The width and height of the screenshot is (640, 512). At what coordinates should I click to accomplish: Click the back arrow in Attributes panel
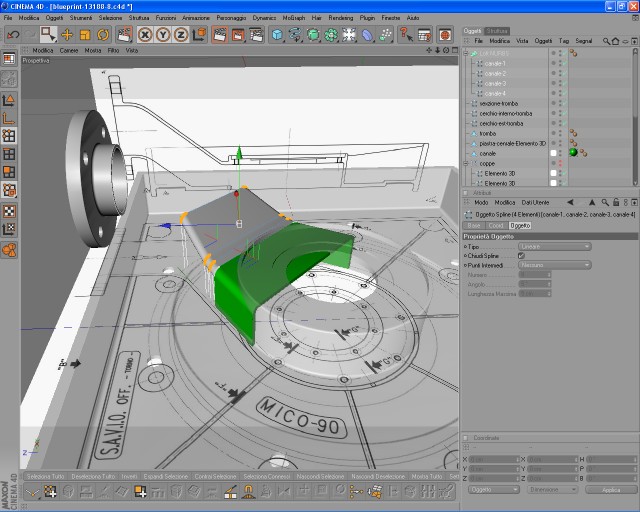click(571, 203)
